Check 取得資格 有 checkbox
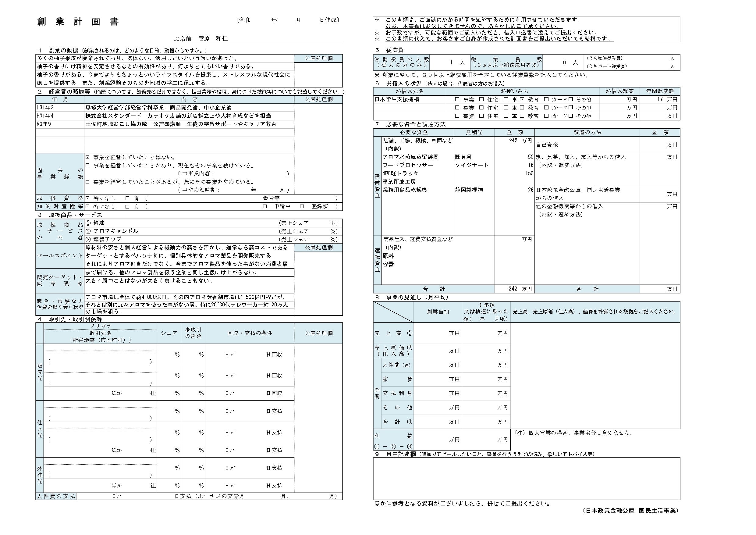Image resolution: width=756 pixels, height=535 pixels. [127, 198]
